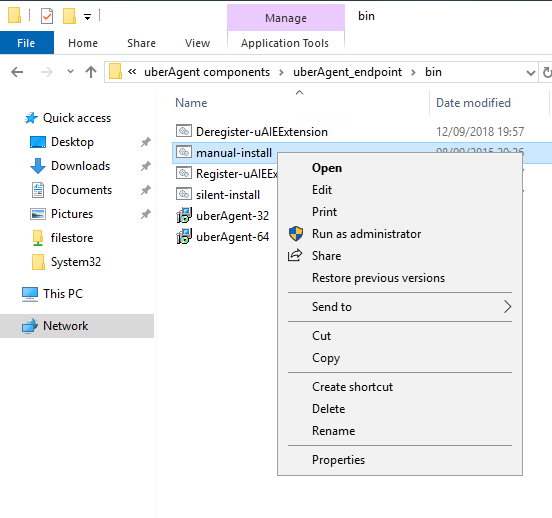Open Pictures in the navigation pane

[x=72, y=214]
